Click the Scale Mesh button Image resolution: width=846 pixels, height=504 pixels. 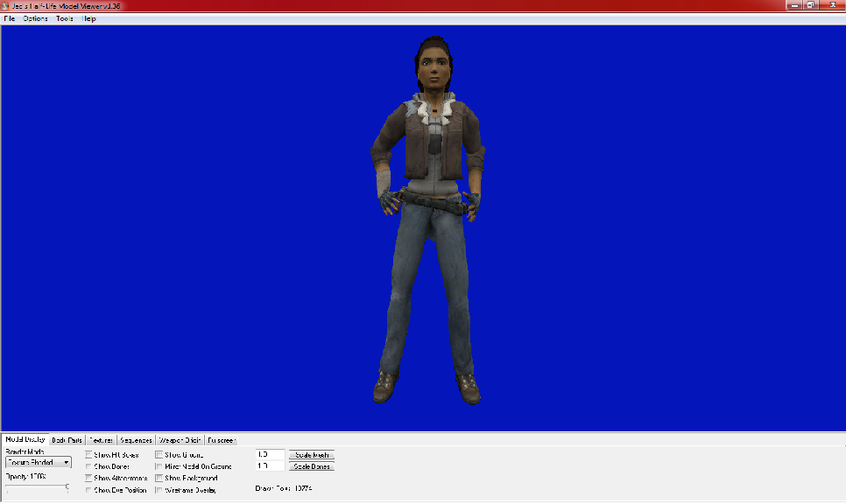point(311,455)
